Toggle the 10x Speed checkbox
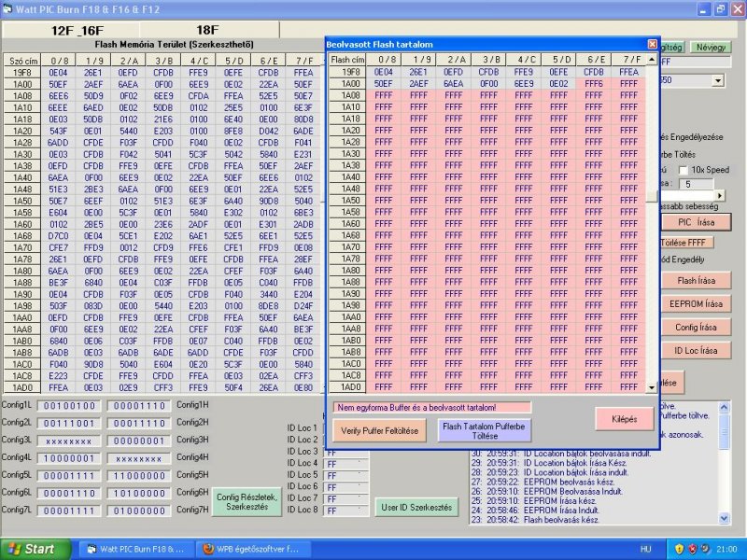Image resolution: width=747 pixels, height=560 pixels. click(x=683, y=170)
